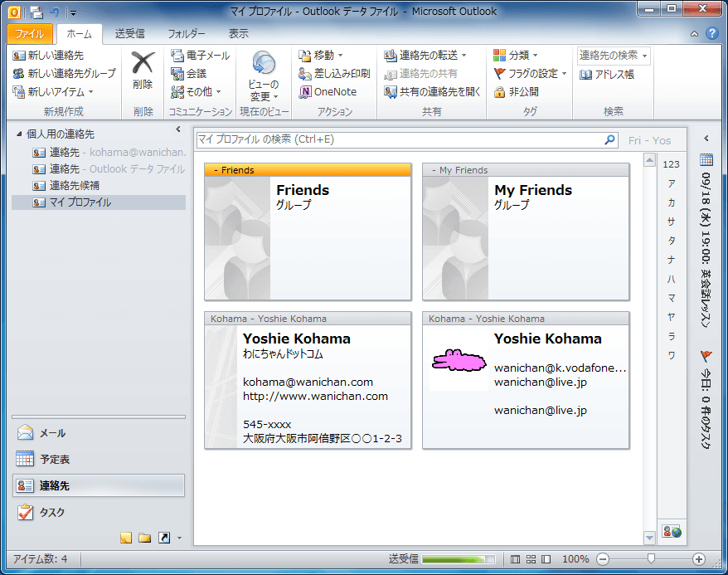Open アドレス帳 address book
The height and width of the screenshot is (575, 728).
(606, 75)
